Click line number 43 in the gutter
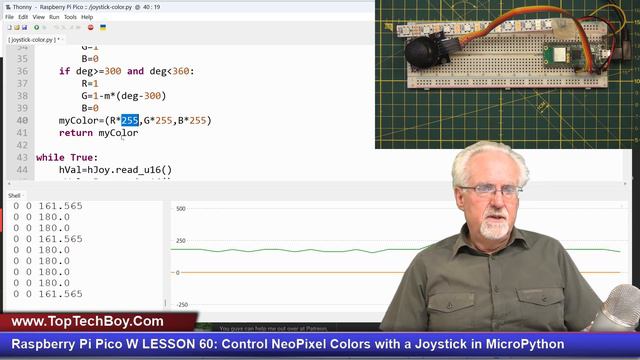640x360 pixels. pos(22,158)
